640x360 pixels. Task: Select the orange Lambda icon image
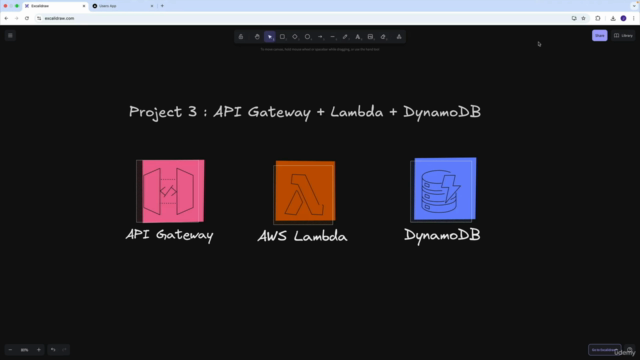(304, 192)
